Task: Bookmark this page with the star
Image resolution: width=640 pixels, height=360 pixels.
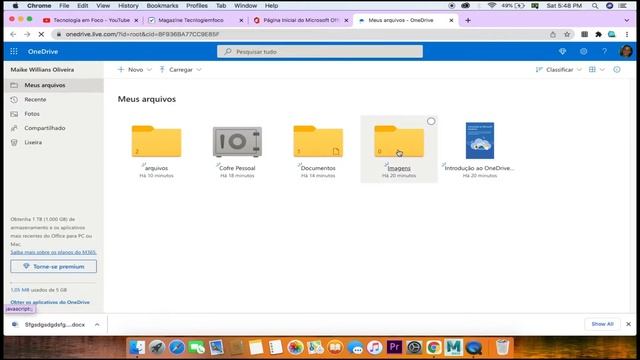Action: coord(567,34)
